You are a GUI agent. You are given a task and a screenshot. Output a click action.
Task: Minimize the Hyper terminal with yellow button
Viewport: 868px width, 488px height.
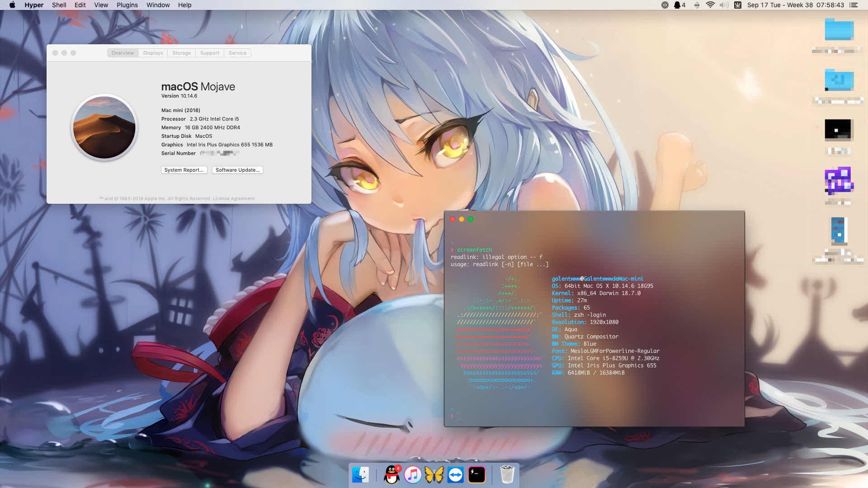tap(462, 219)
